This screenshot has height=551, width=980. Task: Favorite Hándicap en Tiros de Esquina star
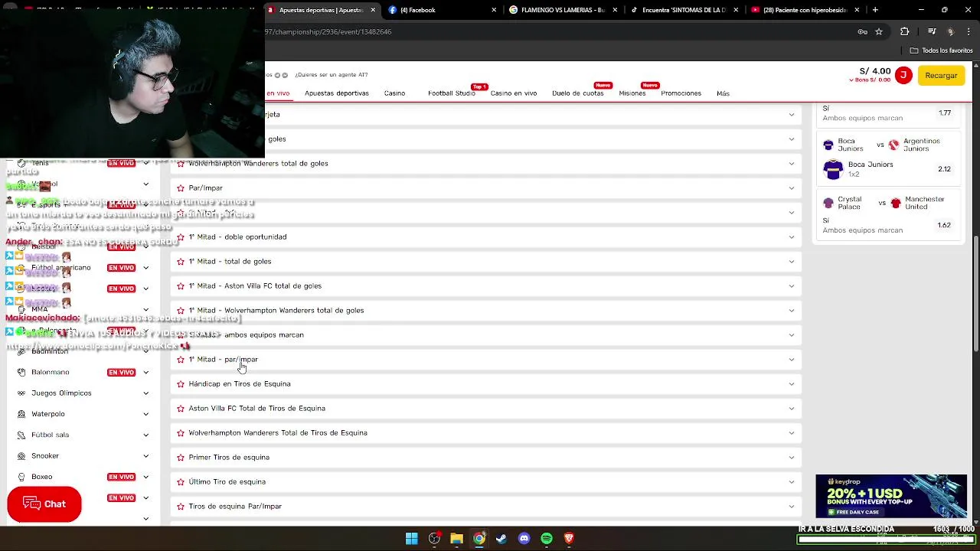pyautogui.click(x=181, y=384)
